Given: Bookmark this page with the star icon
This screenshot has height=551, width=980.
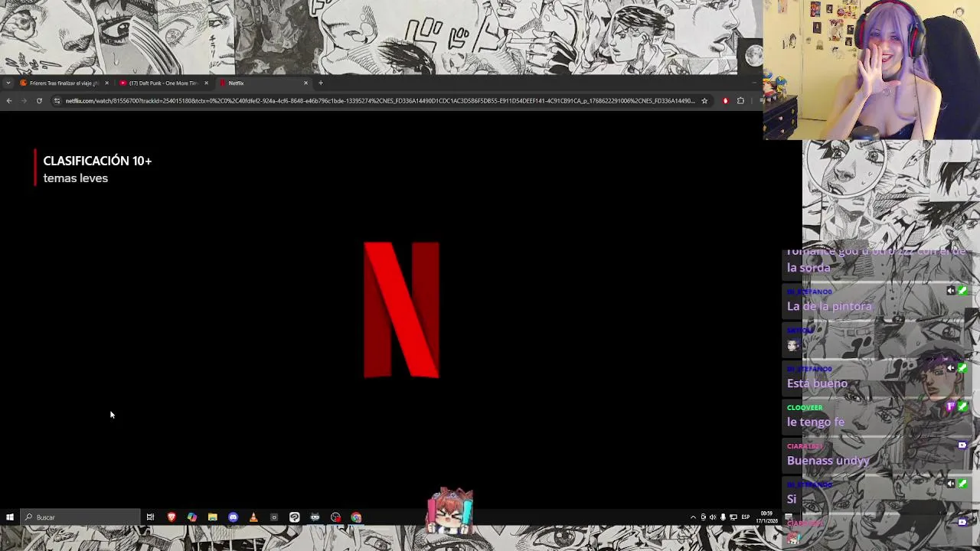Looking at the screenshot, I should point(704,101).
